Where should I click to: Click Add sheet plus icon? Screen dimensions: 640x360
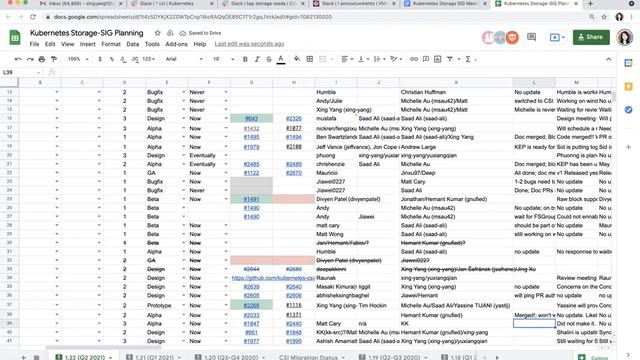point(24,358)
